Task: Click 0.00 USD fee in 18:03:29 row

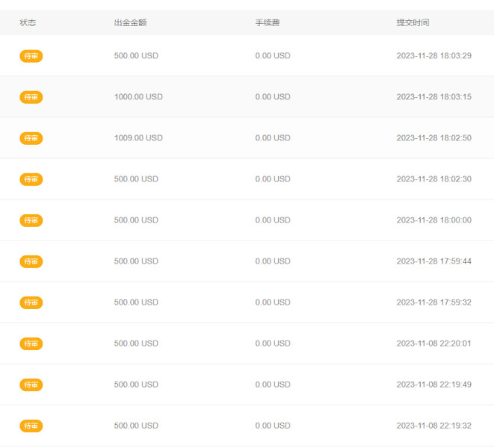Action: click(x=273, y=56)
